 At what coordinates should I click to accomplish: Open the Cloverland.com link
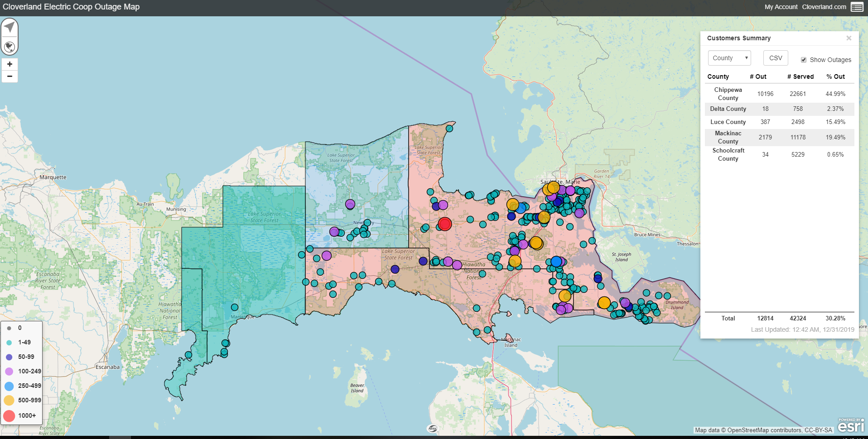point(824,7)
